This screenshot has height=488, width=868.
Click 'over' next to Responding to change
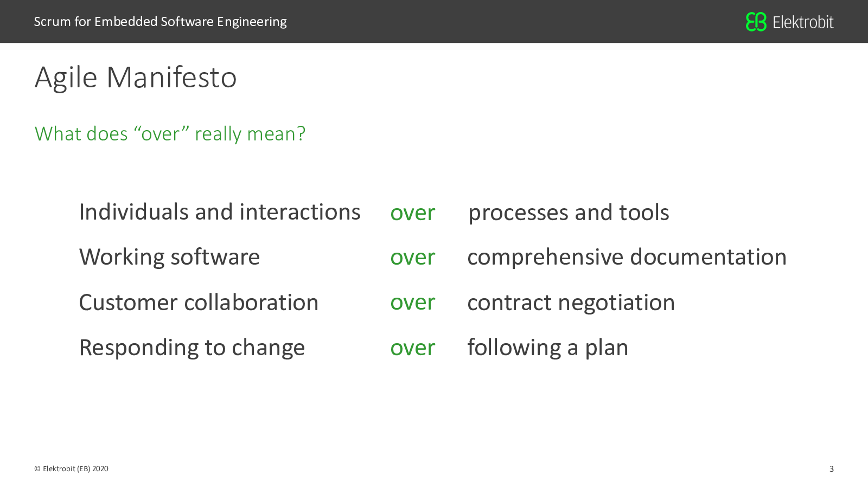(x=413, y=348)
